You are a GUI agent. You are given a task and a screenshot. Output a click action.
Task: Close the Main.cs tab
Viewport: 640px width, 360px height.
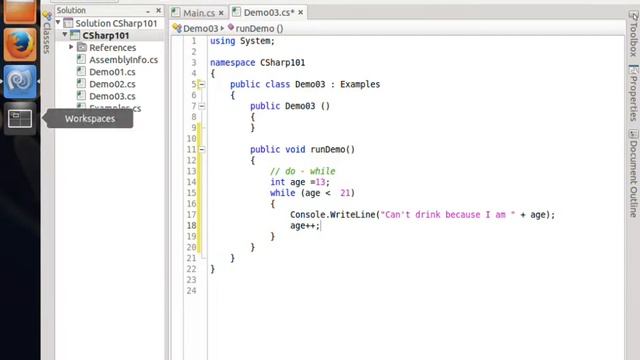(x=221, y=13)
